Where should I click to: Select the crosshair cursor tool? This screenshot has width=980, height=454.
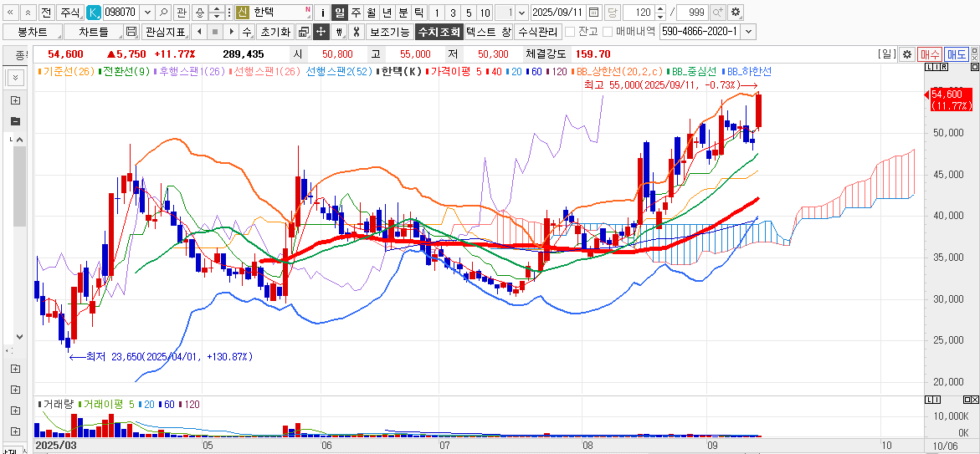click(321, 32)
